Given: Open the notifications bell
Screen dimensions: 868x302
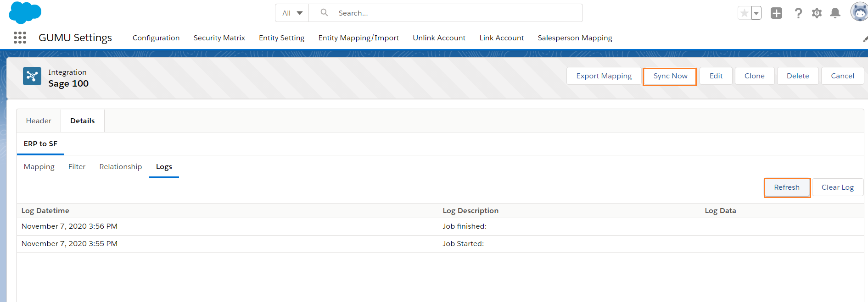Looking at the screenshot, I should 835,13.
